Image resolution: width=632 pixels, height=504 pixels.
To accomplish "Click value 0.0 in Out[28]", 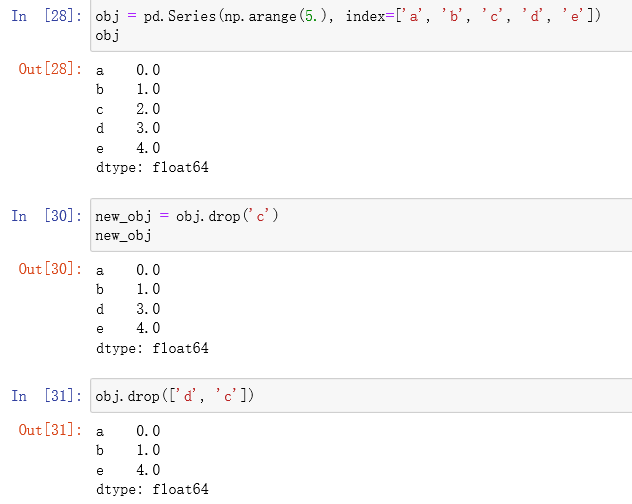I will (148, 70).
